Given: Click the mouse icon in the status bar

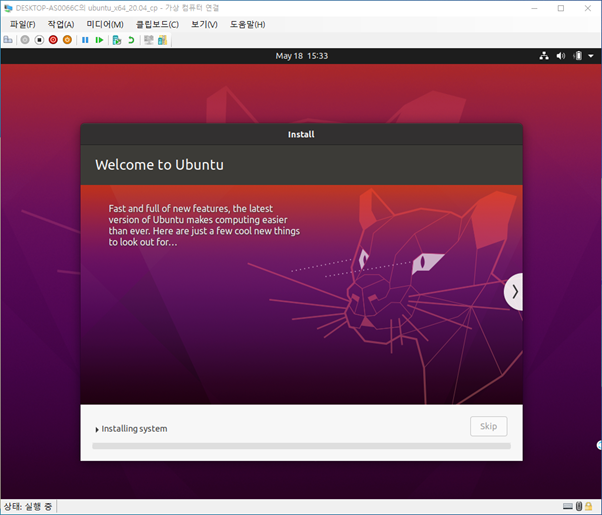Looking at the screenshot, I should point(579,507).
